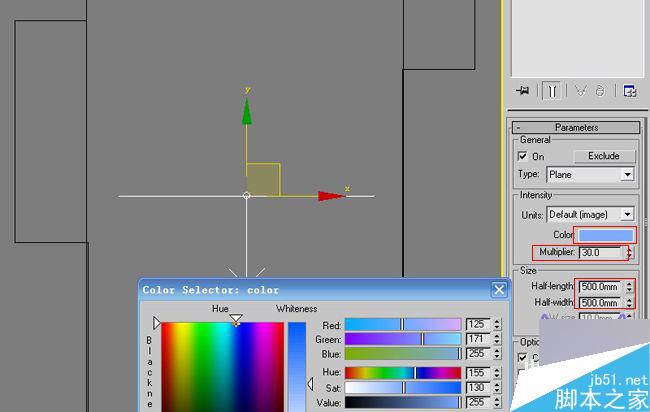650x412 pixels.
Task: Click the yellow XY plane gizmo square
Action: point(263,179)
